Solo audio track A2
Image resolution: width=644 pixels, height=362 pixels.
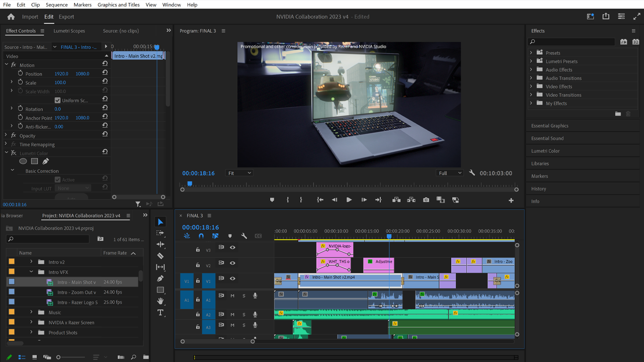244,315
